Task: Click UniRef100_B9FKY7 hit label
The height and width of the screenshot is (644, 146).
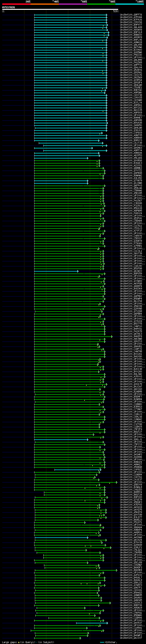Action: (131, 25)
